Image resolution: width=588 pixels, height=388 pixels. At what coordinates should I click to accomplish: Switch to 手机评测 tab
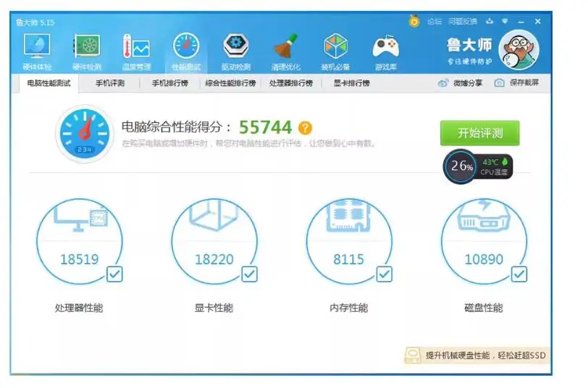tap(110, 83)
